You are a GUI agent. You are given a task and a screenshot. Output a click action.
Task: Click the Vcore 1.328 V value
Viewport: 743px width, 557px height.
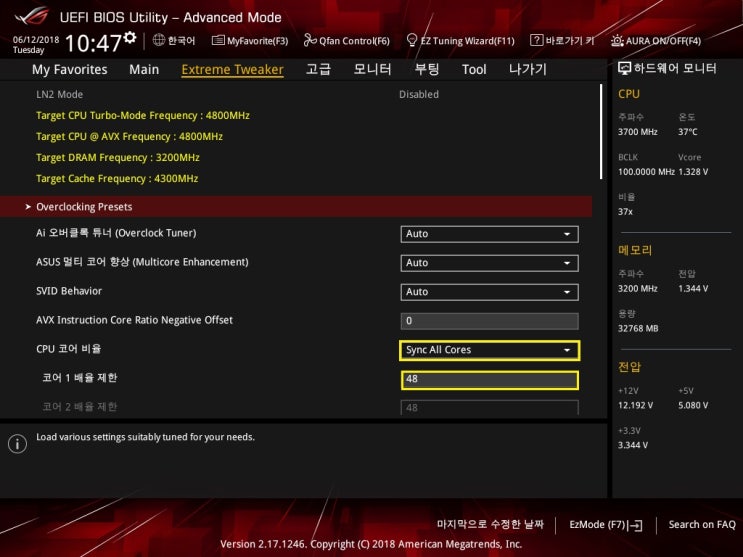click(693, 172)
